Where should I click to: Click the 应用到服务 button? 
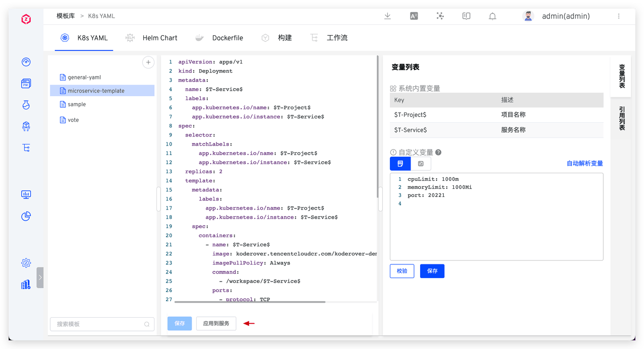tap(216, 323)
